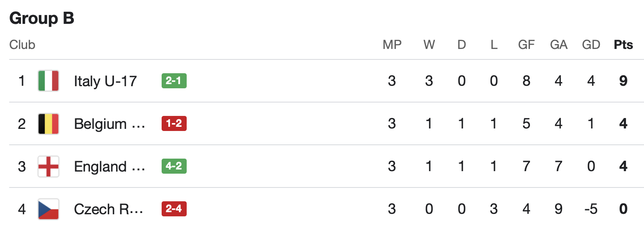The image size is (644, 231).
Task: Click the Czech Republic flag icon
Action: tap(48, 209)
